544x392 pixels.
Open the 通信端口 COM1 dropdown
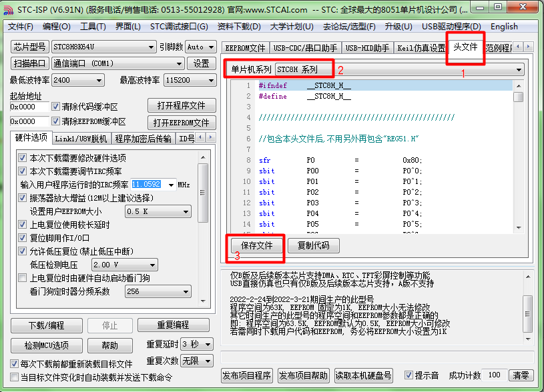tap(117, 63)
